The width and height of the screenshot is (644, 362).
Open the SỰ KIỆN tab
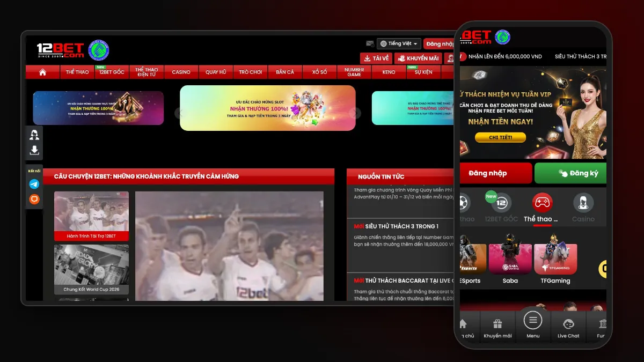[x=423, y=72]
